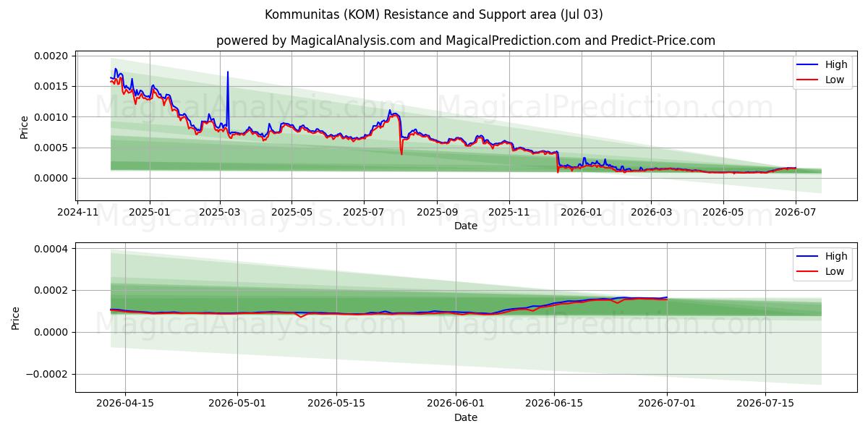Click the '2026-06-01' x-axis tick label
868x434 pixels.
point(456,404)
